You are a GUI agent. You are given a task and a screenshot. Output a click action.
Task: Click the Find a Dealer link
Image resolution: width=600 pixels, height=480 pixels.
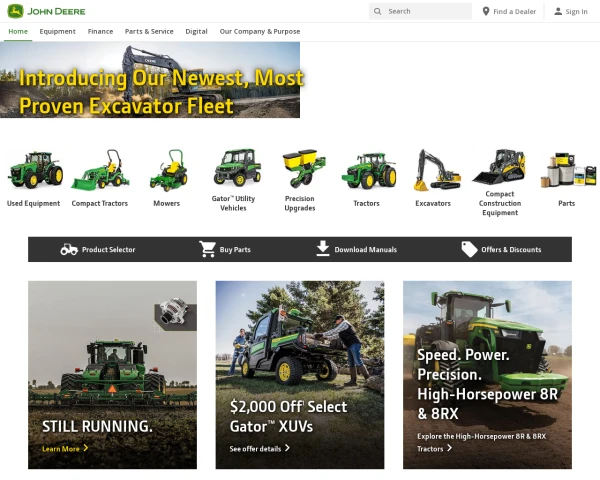[x=509, y=11]
